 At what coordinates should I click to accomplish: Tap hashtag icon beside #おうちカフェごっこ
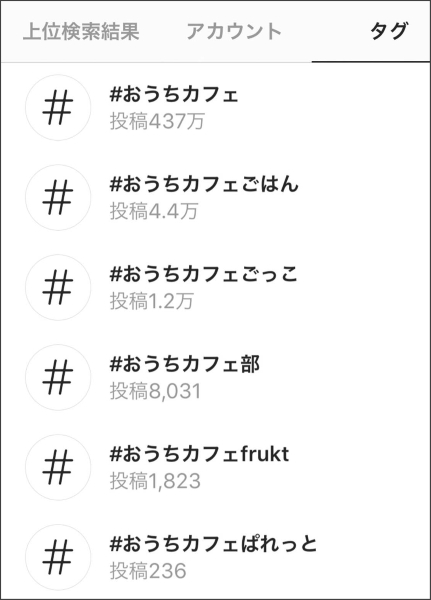point(58,287)
